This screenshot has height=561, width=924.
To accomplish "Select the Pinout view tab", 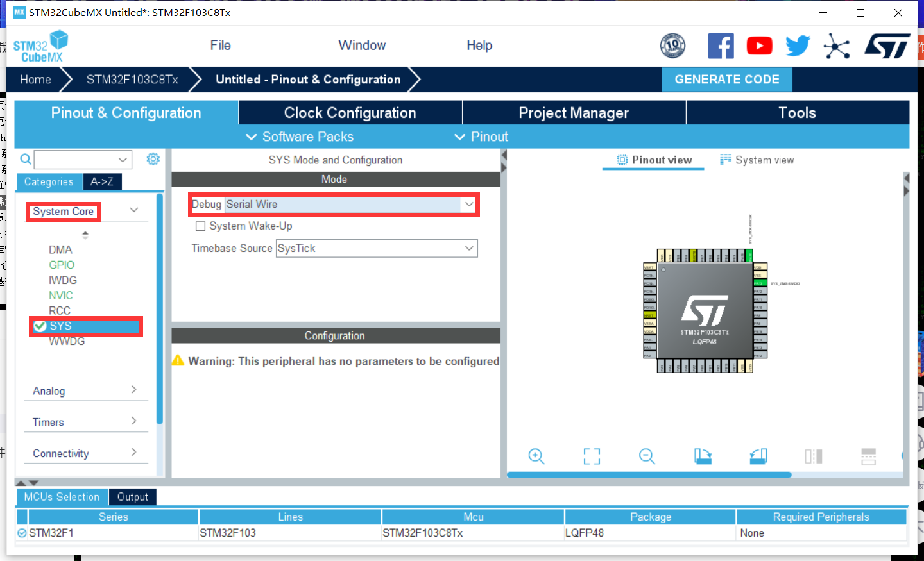I will [x=654, y=160].
